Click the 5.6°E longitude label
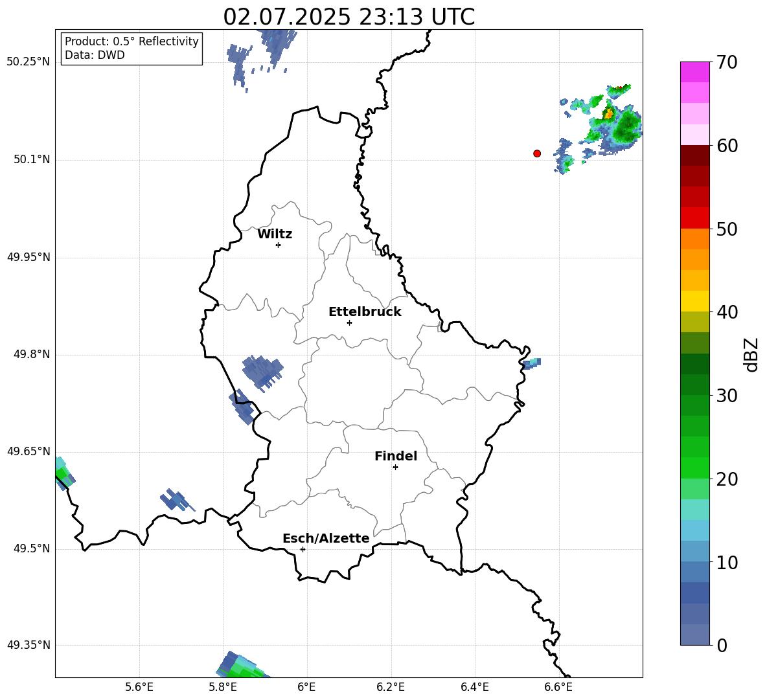Viewport: 767px width, 700px height. pyautogui.click(x=139, y=687)
